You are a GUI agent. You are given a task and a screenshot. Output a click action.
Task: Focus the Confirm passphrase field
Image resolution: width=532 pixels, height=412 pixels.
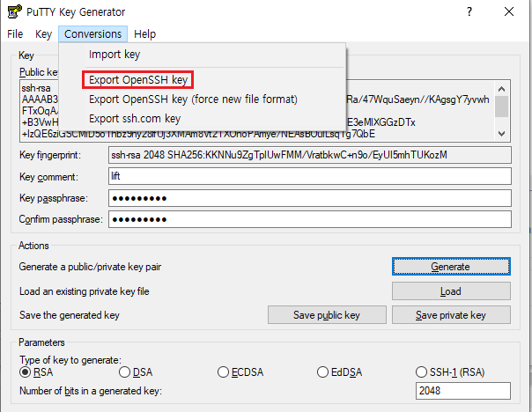pyautogui.click(x=310, y=219)
